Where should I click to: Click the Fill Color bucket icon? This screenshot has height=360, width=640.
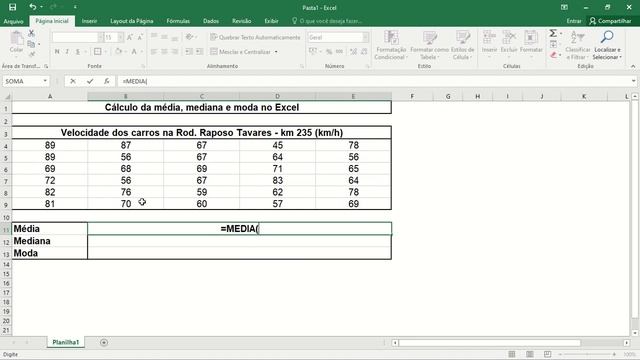click(x=118, y=51)
